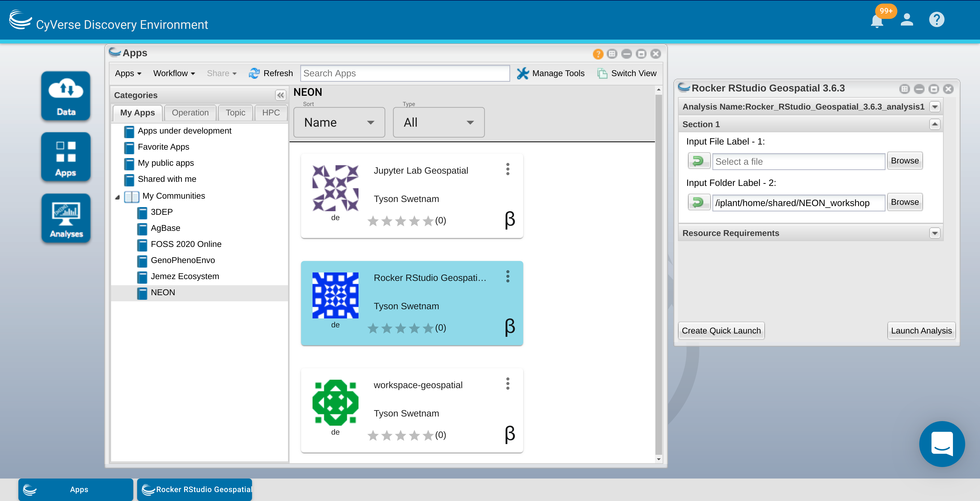Collapse the Categories panel

(x=280, y=95)
